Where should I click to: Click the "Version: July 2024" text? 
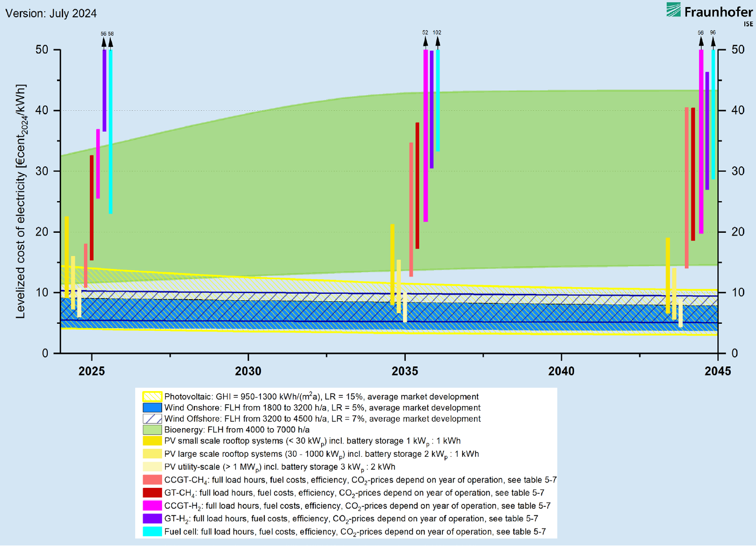coord(51,13)
